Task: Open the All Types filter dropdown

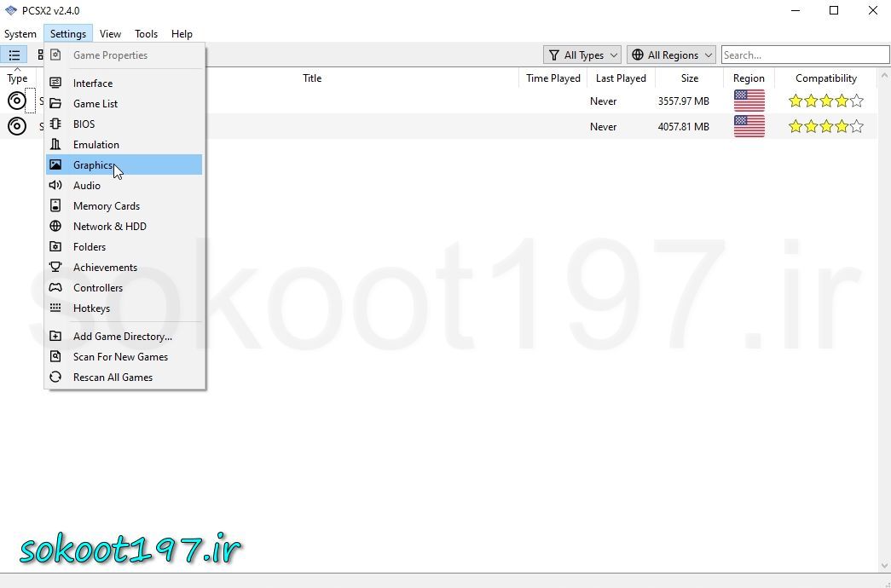Action: click(582, 55)
